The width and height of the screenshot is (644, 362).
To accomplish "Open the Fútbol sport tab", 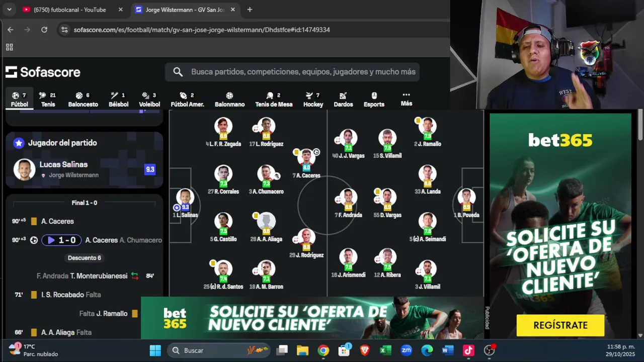I will coord(19,100).
